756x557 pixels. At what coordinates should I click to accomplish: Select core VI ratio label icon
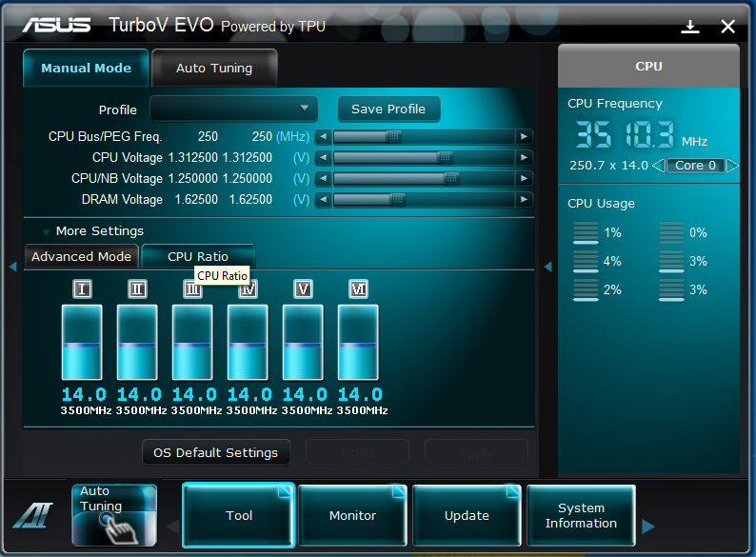(358, 288)
